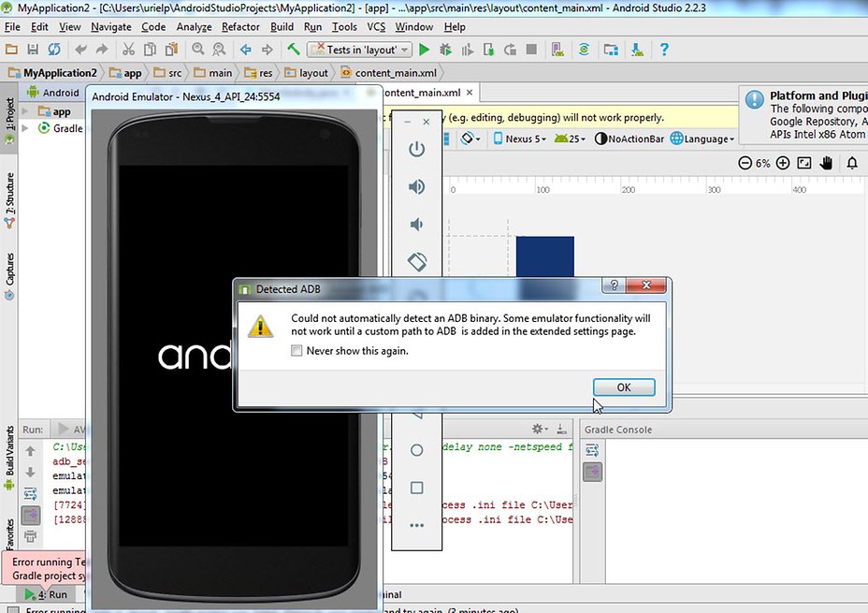Viewport: 868px width, 613px height.
Task: Toggle the pan hand tool
Action: (827, 163)
